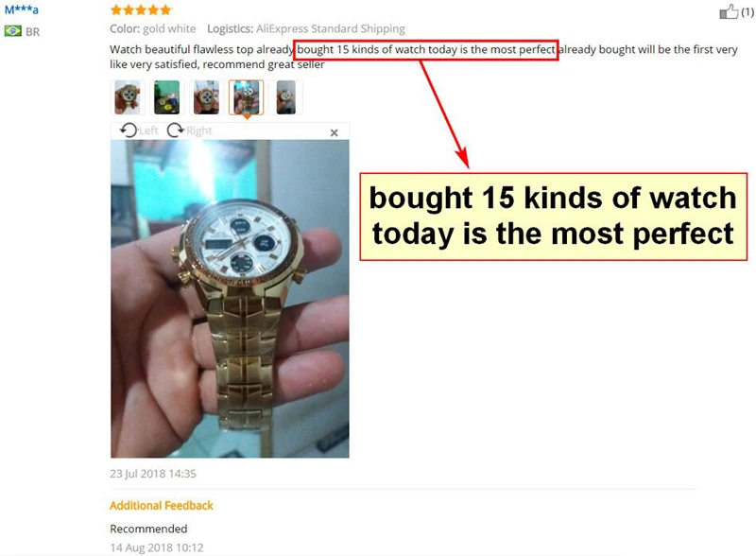Image resolution: width=756 pixels, height=556 pixels.
Task: Click the five-star rating
Action: (141, 9)
